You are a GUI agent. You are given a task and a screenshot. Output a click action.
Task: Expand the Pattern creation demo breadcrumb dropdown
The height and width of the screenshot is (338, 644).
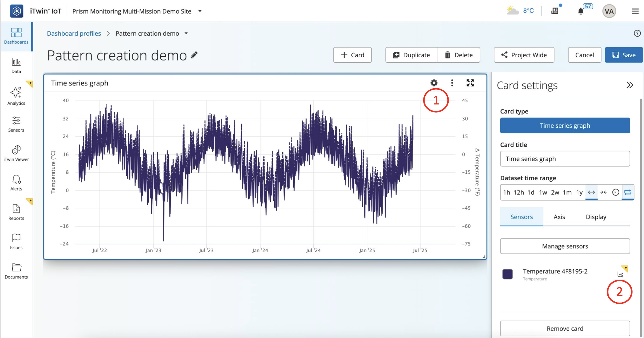tap(186, 33)
